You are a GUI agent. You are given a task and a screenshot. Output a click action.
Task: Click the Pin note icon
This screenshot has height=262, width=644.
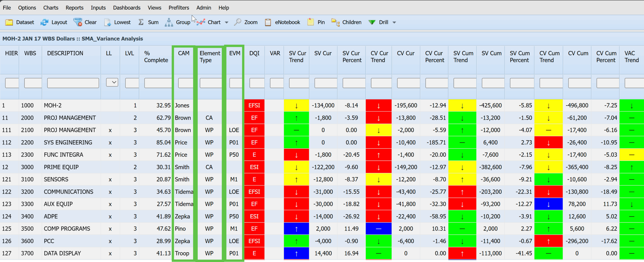click(x=311, y=22)
